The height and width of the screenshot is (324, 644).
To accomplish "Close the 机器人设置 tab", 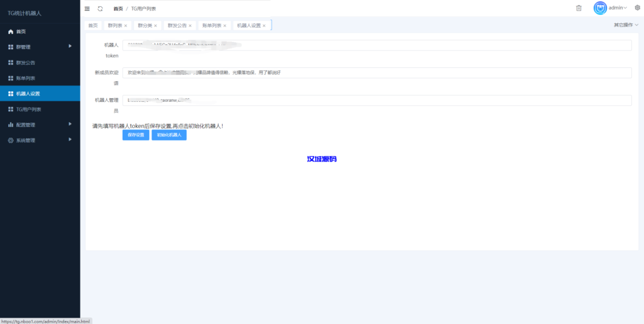I will coord(264,26).
